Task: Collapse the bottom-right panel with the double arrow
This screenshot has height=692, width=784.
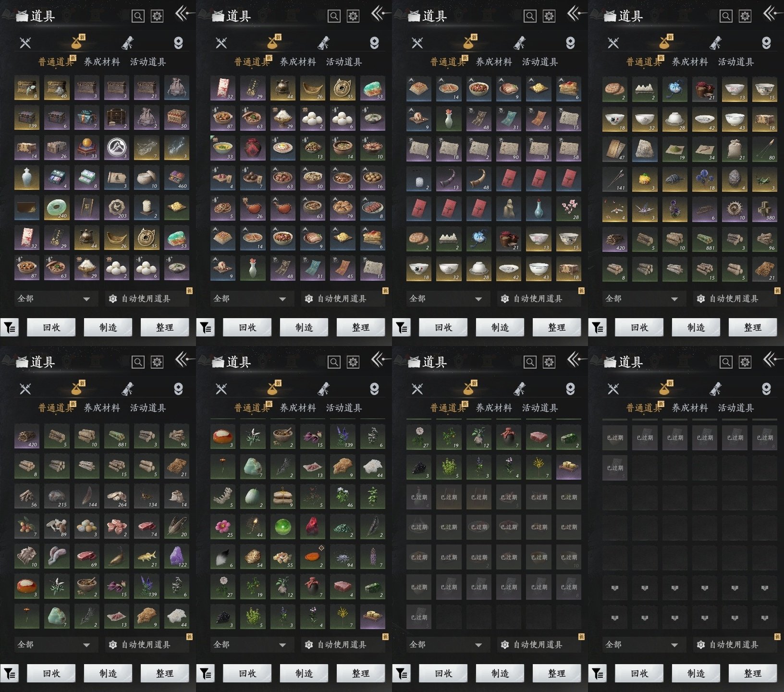Action: pos(771,359)
